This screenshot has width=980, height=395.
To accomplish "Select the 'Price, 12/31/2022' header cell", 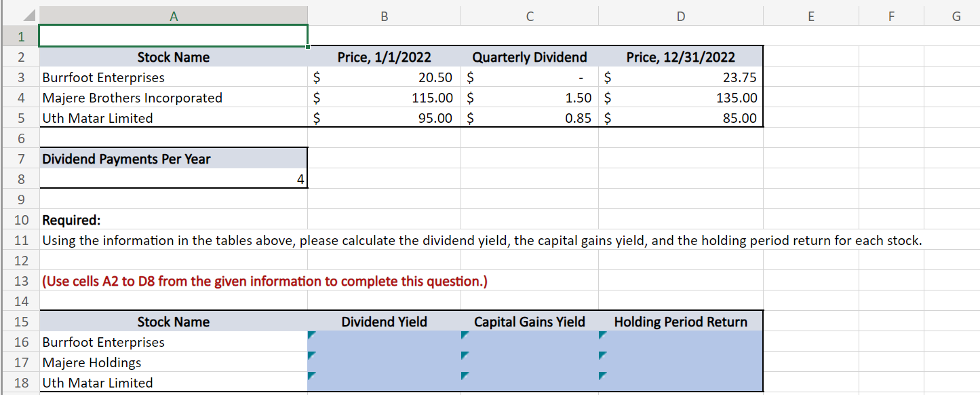I will (x=680, y=56).
